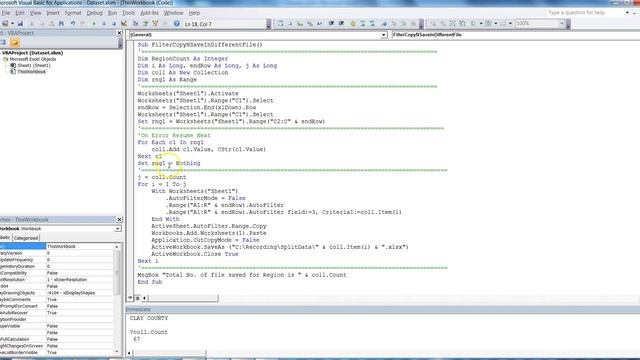
Task: Click the List Properties/Methods edit icon
Action: (x=280, y=24)
